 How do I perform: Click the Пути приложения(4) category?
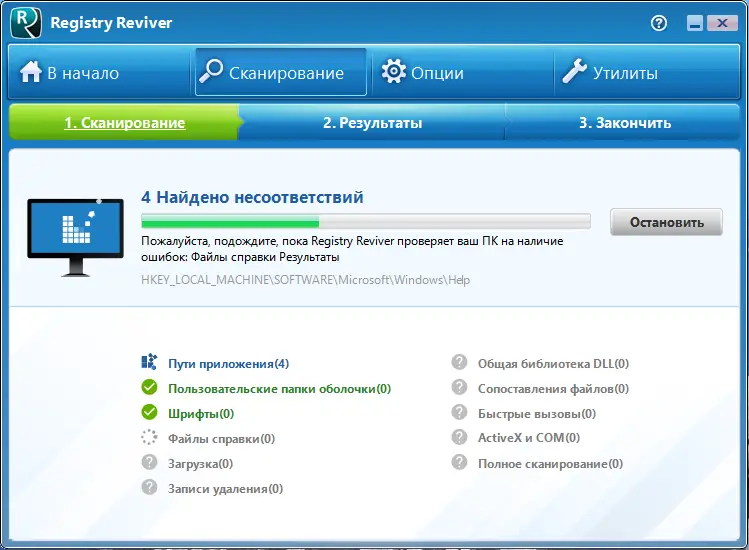(228, 364)
